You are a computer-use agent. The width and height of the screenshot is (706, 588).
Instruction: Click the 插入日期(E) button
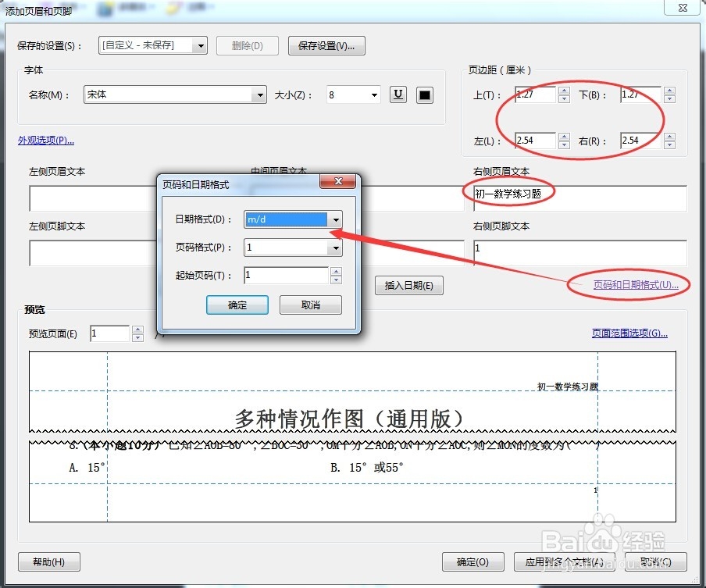tap(409, 285)
